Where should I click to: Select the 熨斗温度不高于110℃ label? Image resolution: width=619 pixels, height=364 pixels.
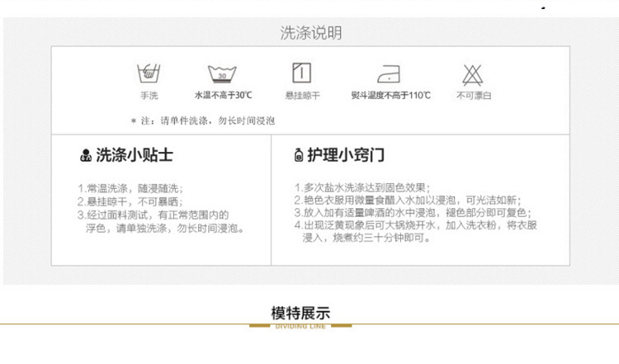390,96
